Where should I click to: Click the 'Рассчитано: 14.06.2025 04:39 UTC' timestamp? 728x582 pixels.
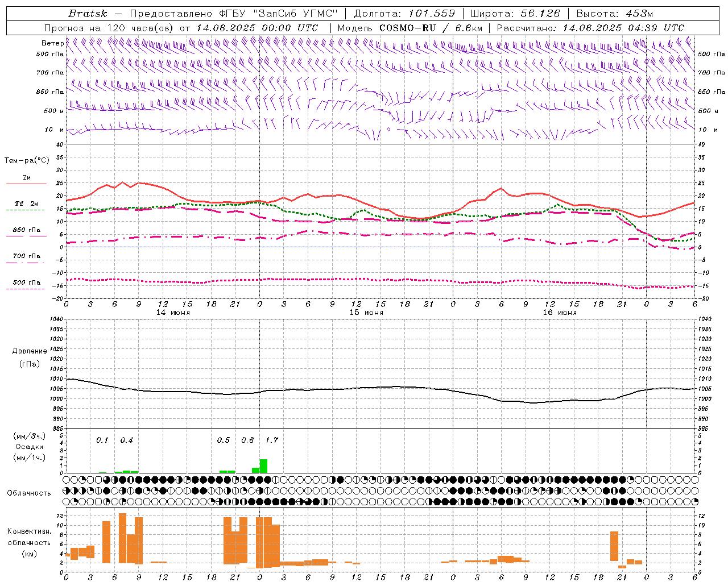coord(590,28)
